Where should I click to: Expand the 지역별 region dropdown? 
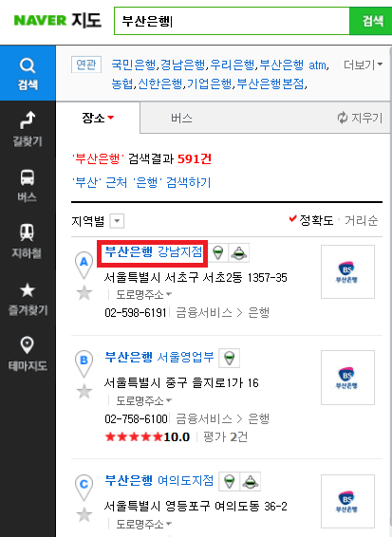pos(117,221)
